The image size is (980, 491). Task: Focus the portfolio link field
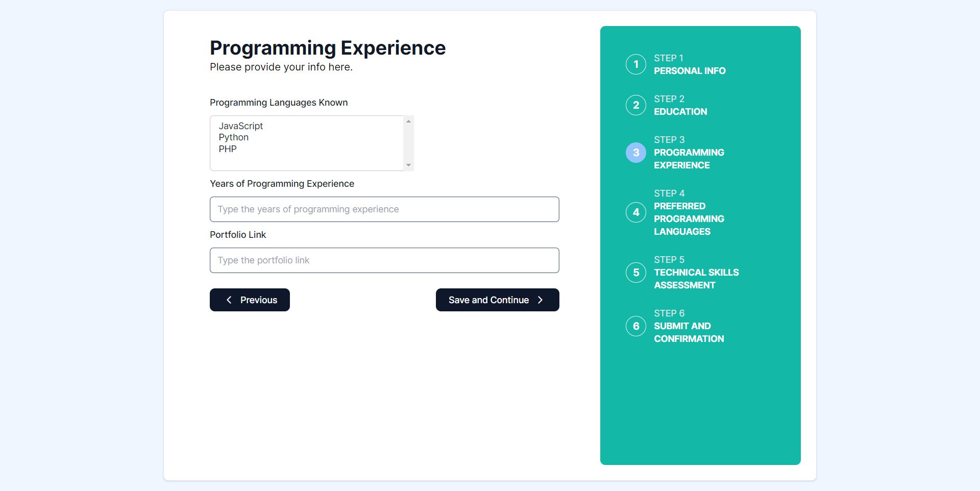coord(384,260)
